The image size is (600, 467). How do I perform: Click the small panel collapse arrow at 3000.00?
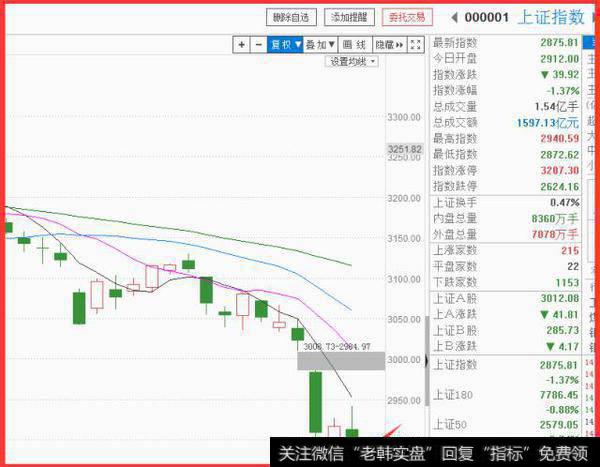click(427, 360)
